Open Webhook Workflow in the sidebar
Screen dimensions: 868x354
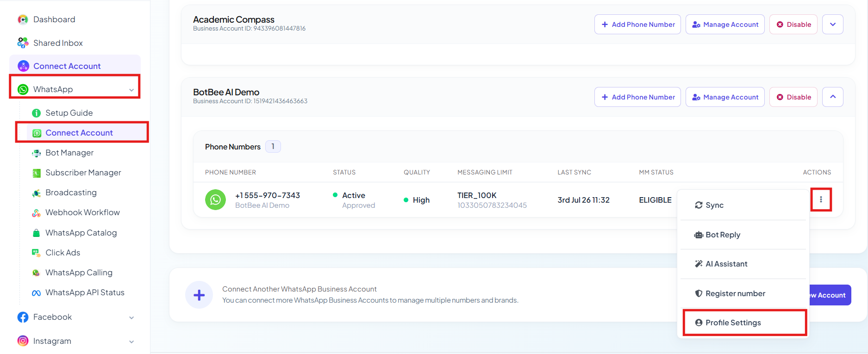82,212
